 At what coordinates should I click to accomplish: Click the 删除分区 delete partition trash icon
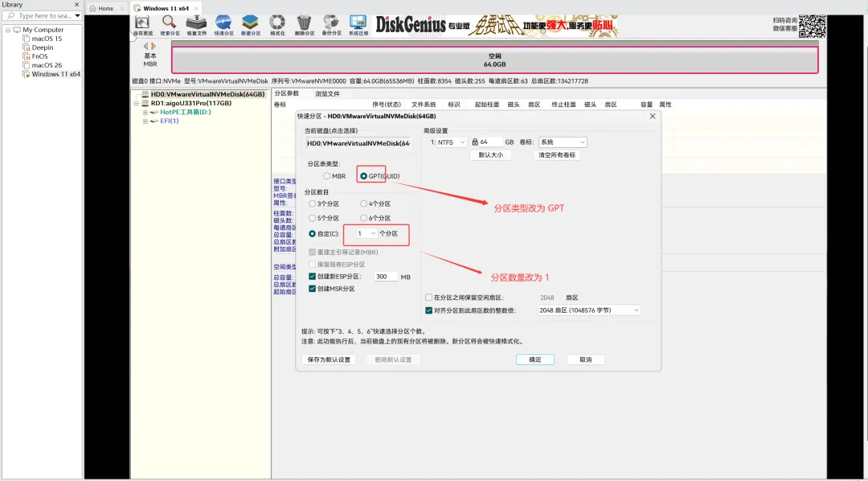tap(304, 23)
